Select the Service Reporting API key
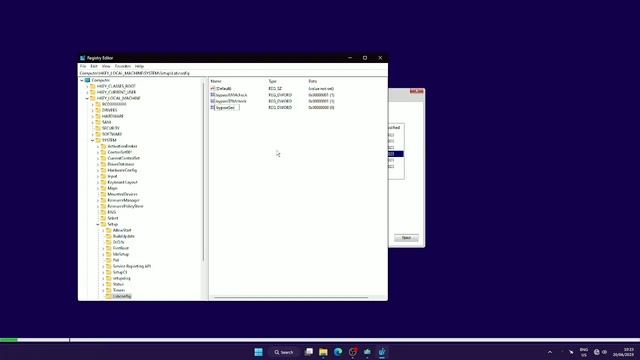This screenshot has width=640, height=360. 132,266
